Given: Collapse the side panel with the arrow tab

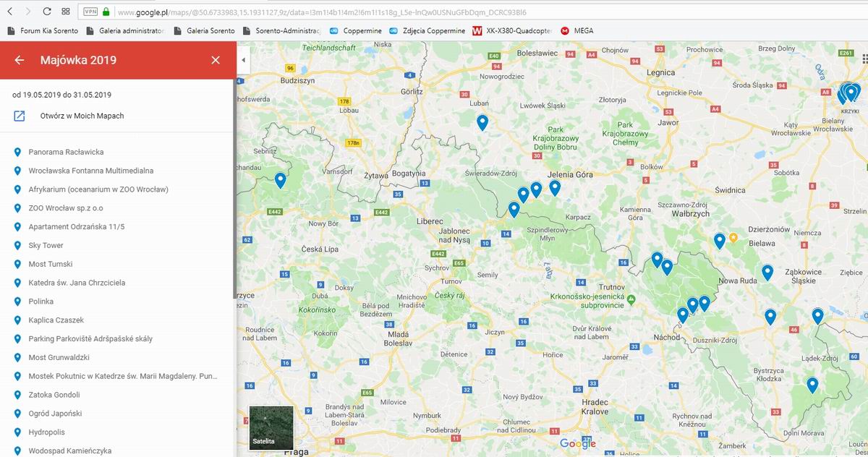Looking at the screenshot, I should point(242,59).
